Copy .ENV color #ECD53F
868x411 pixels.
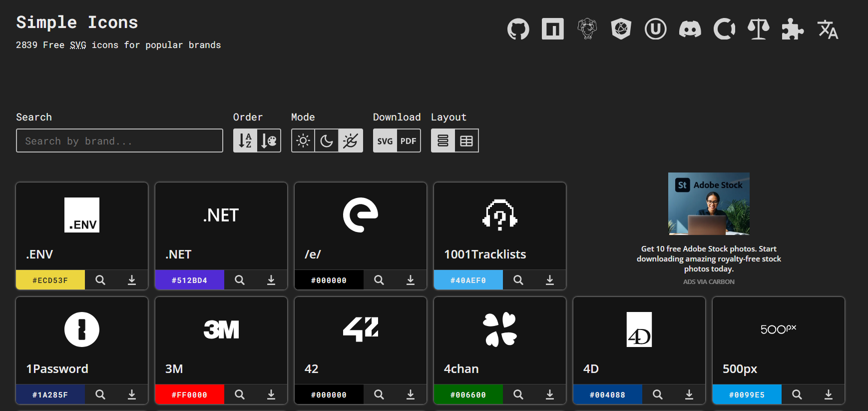click(50, 280)
